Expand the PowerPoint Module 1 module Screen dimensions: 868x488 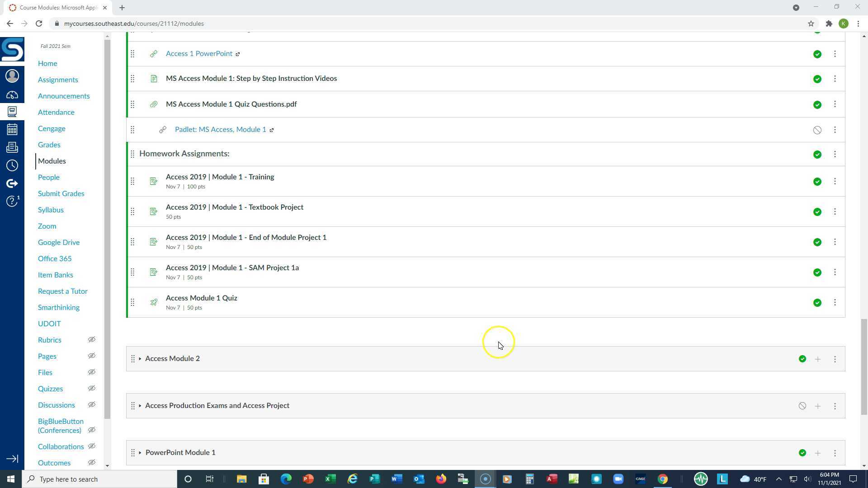tap(140, 452)
